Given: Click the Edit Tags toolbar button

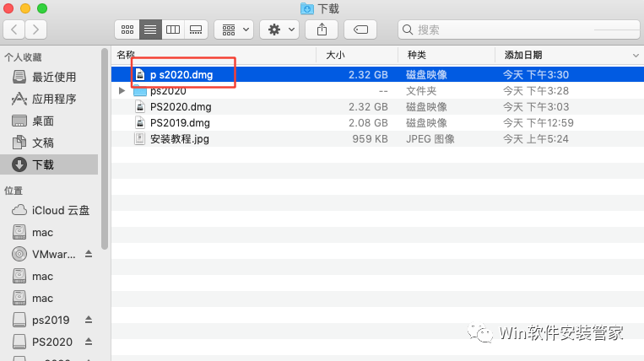Looking at the screenshot, I should 360,30.
